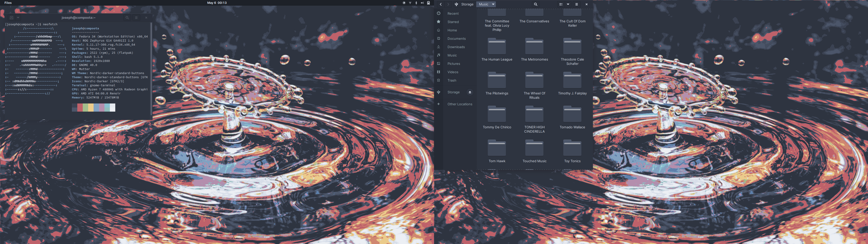Select Torn Hawk folder icon
868x244 pixels.
497,148
